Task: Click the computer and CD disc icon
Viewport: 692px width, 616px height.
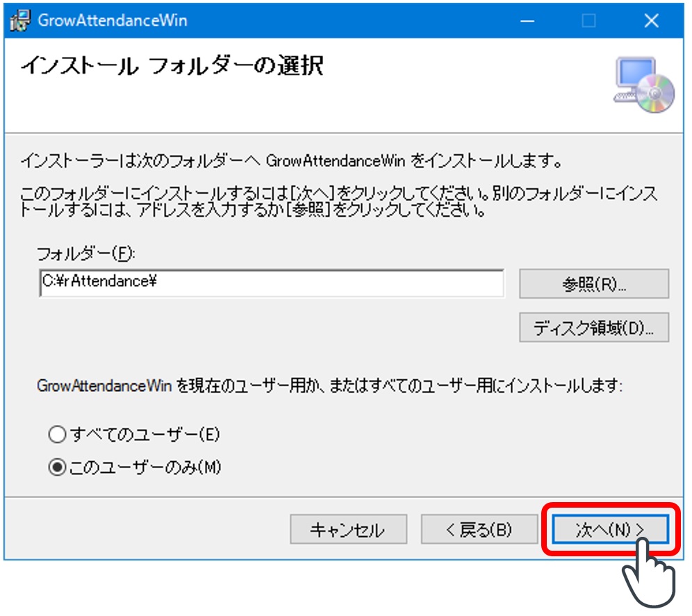Action: click(643, 82)
